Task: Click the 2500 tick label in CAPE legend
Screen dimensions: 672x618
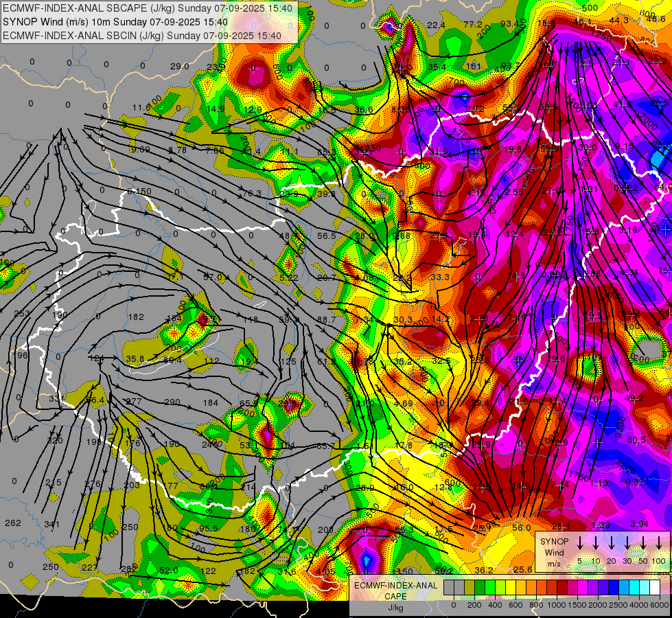Action: (618, 605)
